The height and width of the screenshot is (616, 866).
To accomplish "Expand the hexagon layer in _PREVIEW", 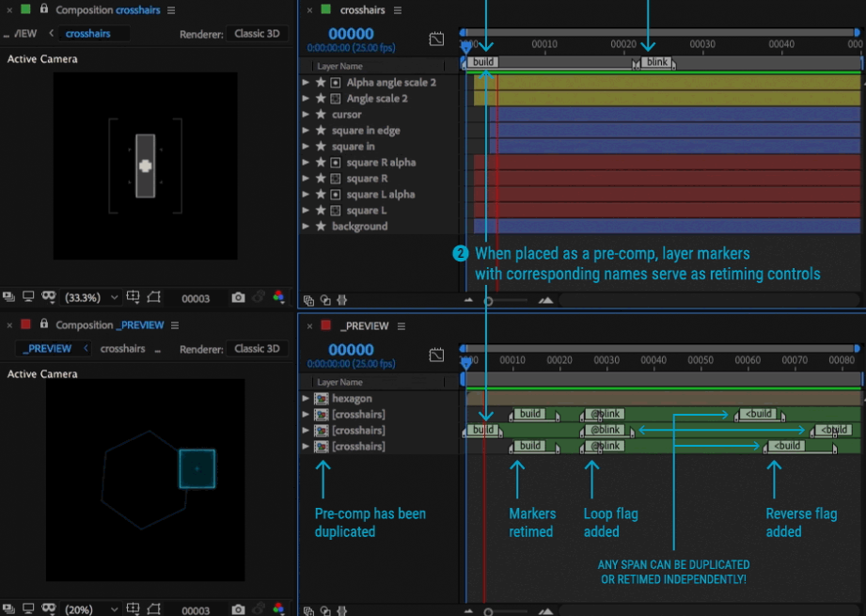I will [306, 399].
